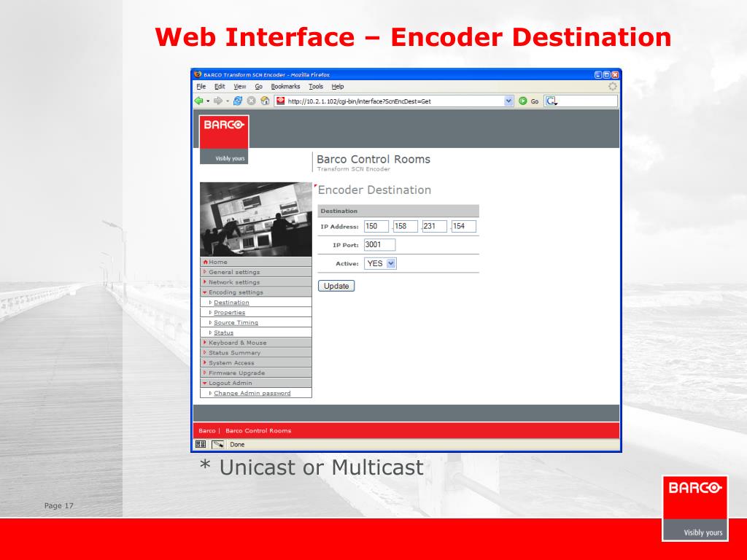Click the Stop loading icon
747x560 pixels.
coord(251,101)
